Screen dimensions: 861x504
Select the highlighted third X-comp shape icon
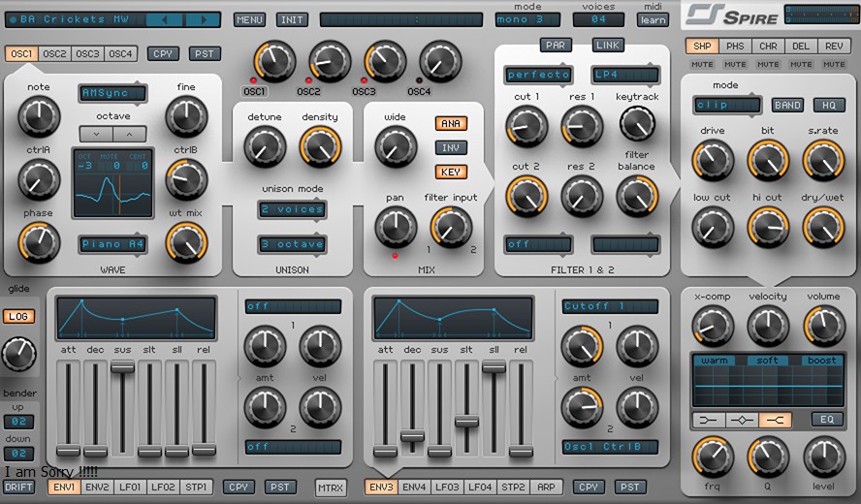coord(775,420)
